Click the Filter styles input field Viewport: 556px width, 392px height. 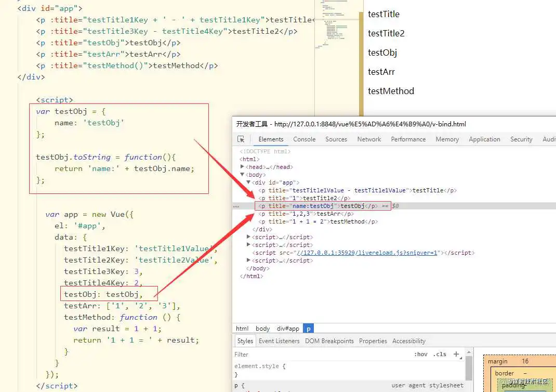coord(312,355)
